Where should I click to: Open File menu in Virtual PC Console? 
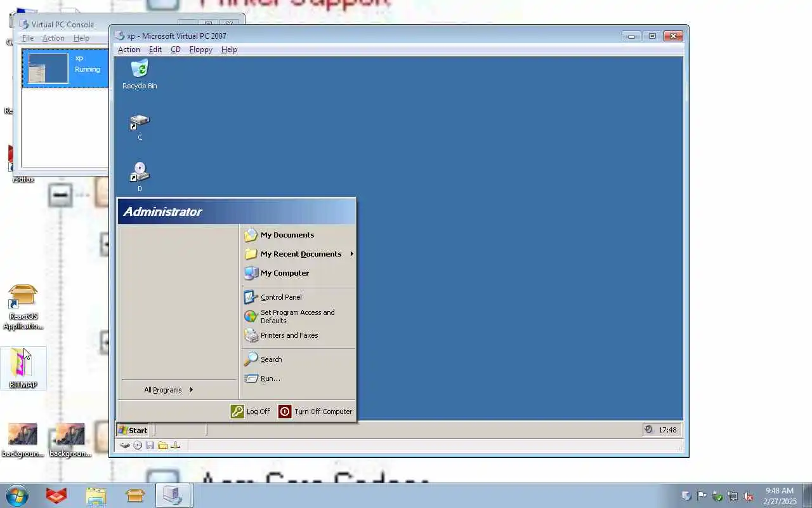28,38
